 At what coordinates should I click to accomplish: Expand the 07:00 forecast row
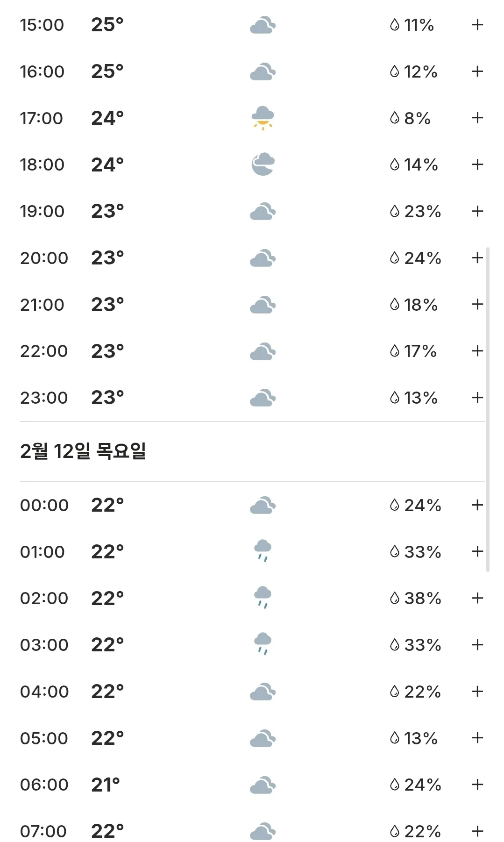click(477, 831)
